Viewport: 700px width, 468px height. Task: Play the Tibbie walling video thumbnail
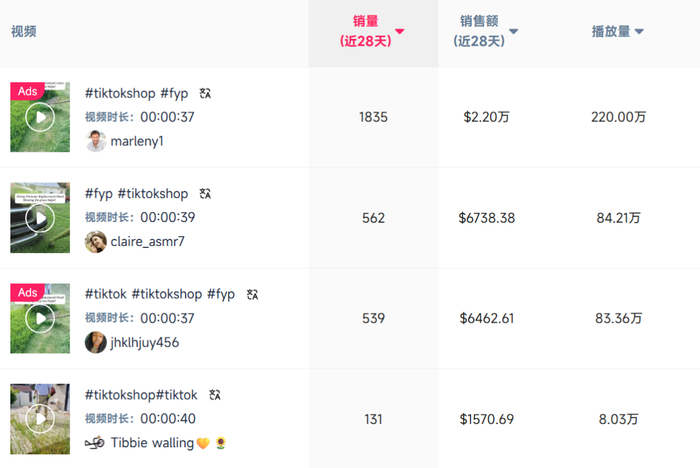(x=40, y=418)
